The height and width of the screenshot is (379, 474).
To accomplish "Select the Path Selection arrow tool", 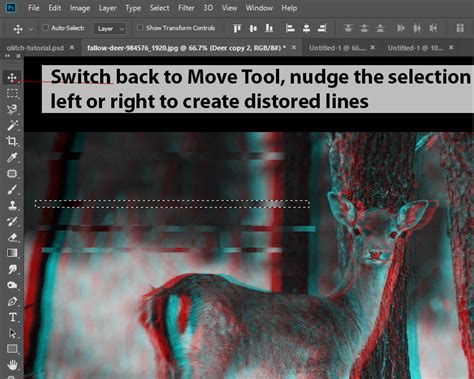I will (12, 333).
